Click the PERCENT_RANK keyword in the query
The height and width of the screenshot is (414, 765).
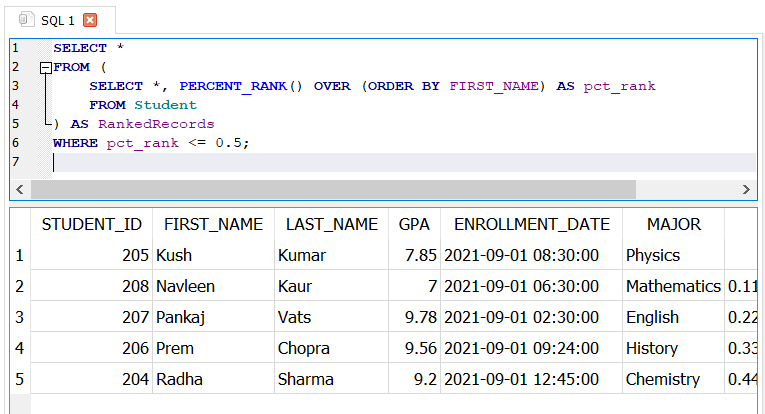click(233, 86)
